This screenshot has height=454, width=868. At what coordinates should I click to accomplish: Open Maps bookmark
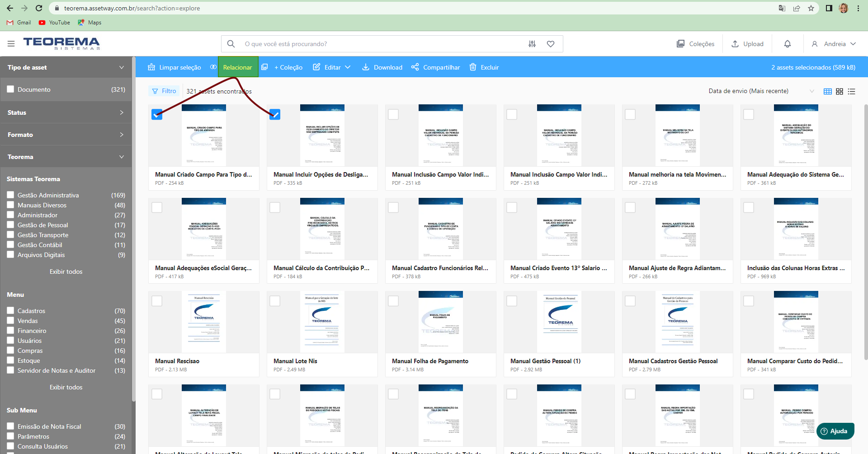[x=90, y=23]
